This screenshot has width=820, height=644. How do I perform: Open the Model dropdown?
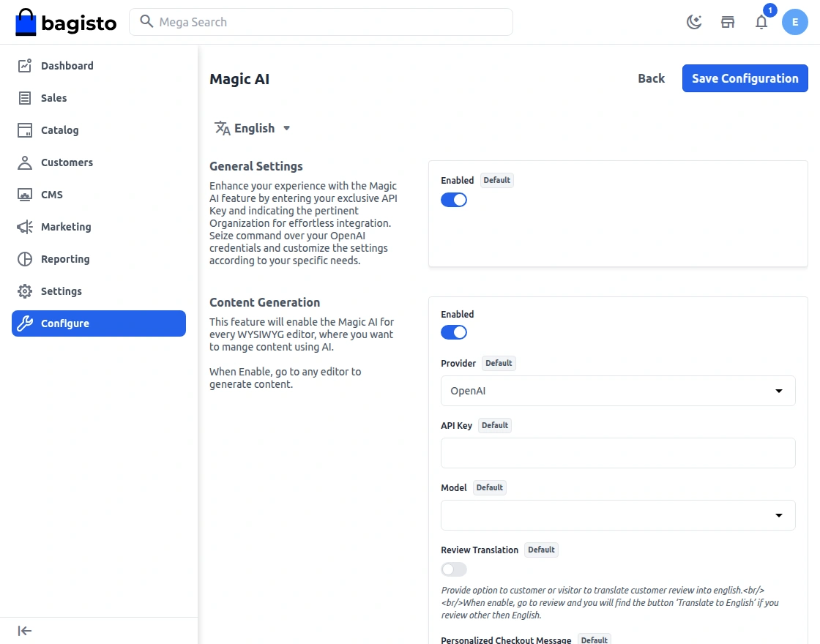click(x=617, y=515)
